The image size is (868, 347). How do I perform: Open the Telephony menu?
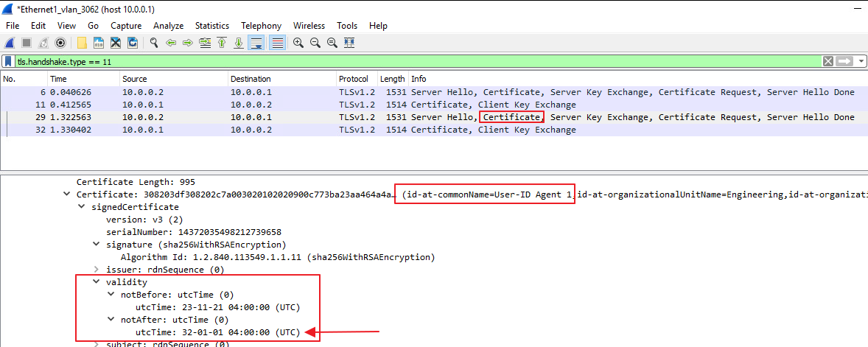[262, 26]
